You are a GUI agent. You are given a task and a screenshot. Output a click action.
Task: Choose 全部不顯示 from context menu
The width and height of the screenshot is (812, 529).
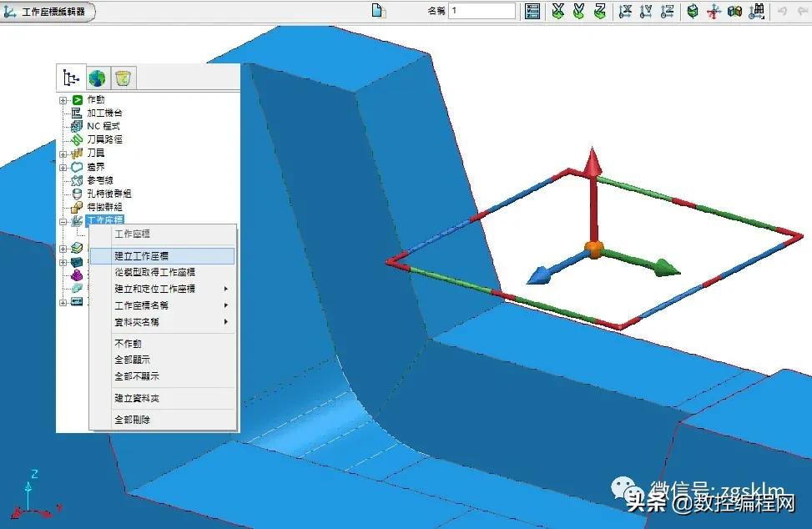(x=163, y=376)
